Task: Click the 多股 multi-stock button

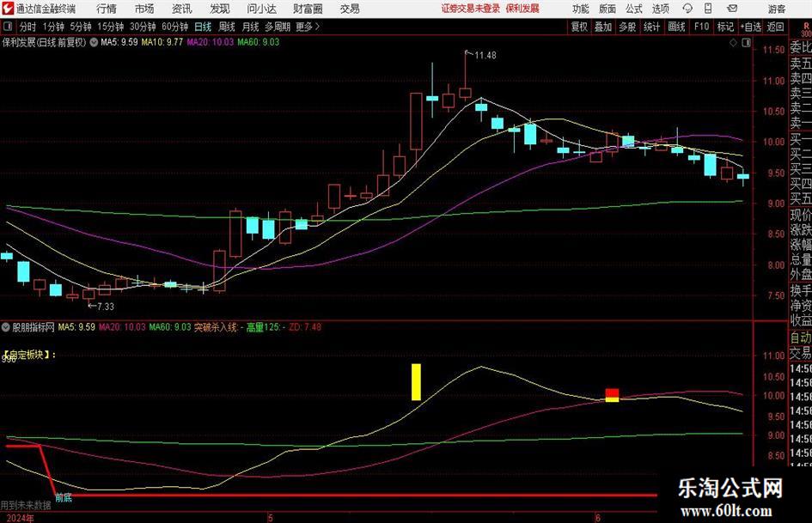Action: coord(627,27)
